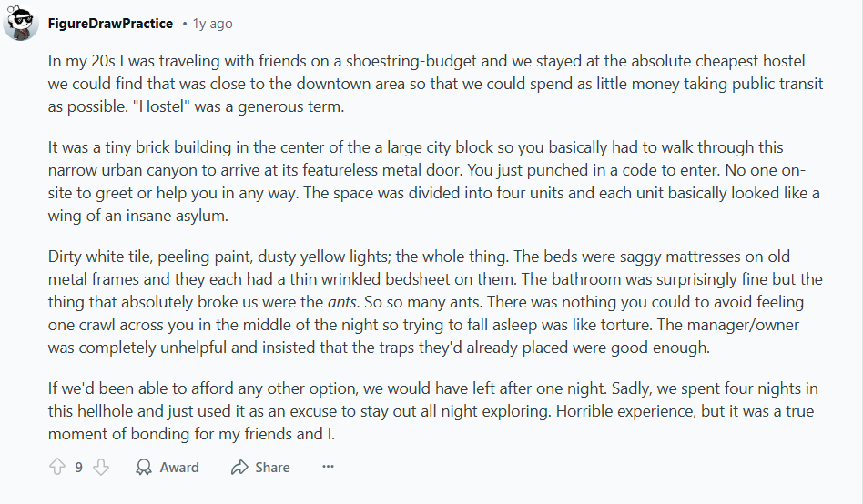Click the Award ribbon icon

coord(144,467)
